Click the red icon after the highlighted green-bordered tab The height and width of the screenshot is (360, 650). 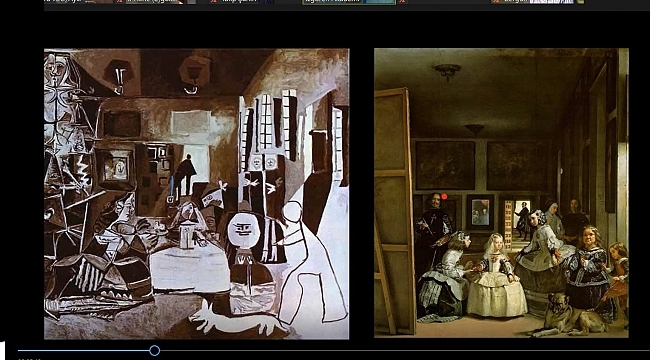(401, 1)
